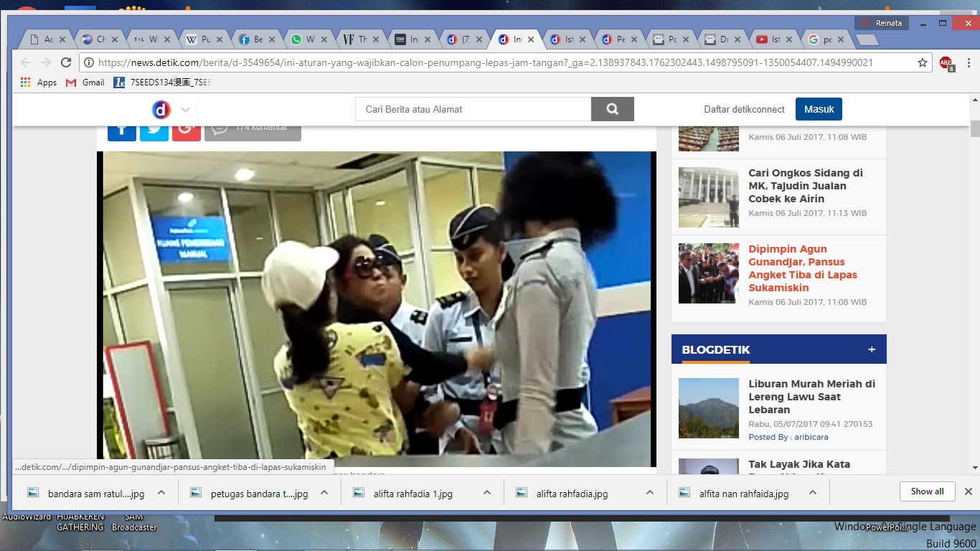Click the browser address bar URL
This screenshot has height=551, width=980.
(x=486, y=62)
